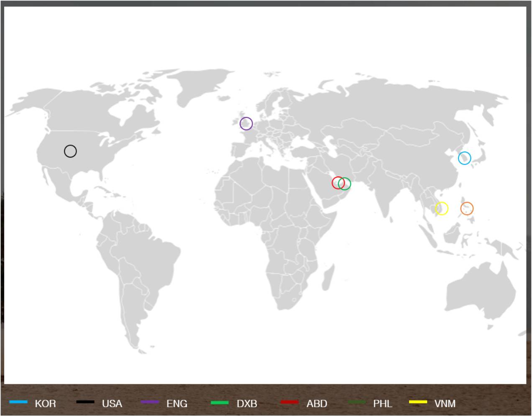
Task: Select the purple ENG legend color line
Action: coord(150,402)
